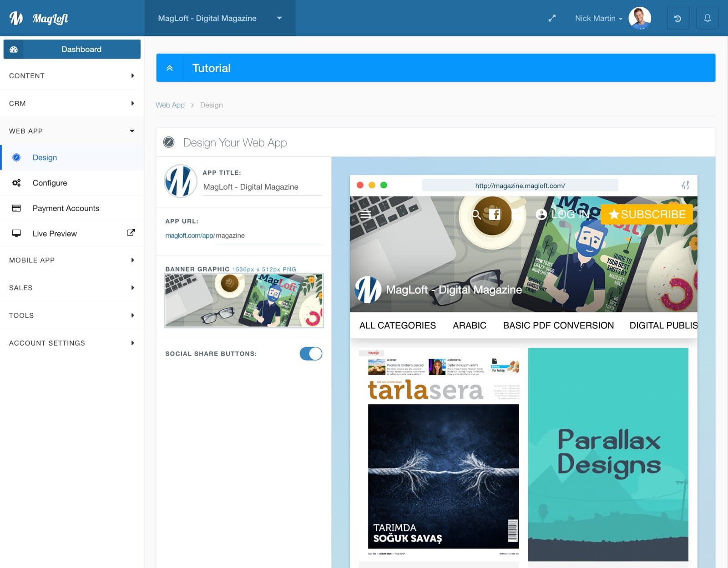The height and width of the screenshot is (568, 728).
Task: Collapse the WEB APP sidebar section
Action: (x=72, y=131)
